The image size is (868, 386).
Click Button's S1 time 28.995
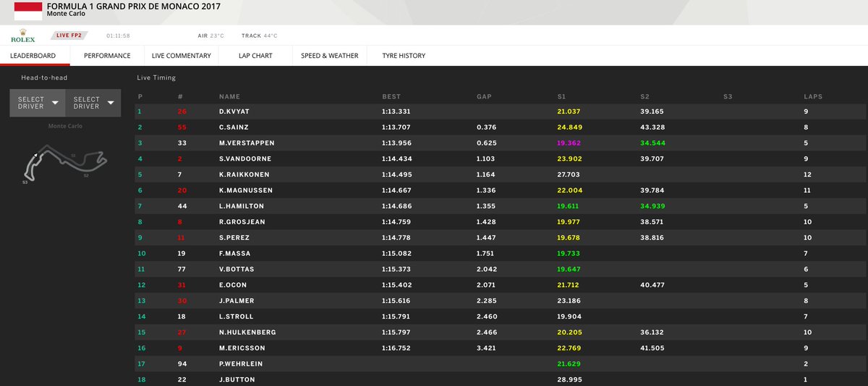click(569, 379)
